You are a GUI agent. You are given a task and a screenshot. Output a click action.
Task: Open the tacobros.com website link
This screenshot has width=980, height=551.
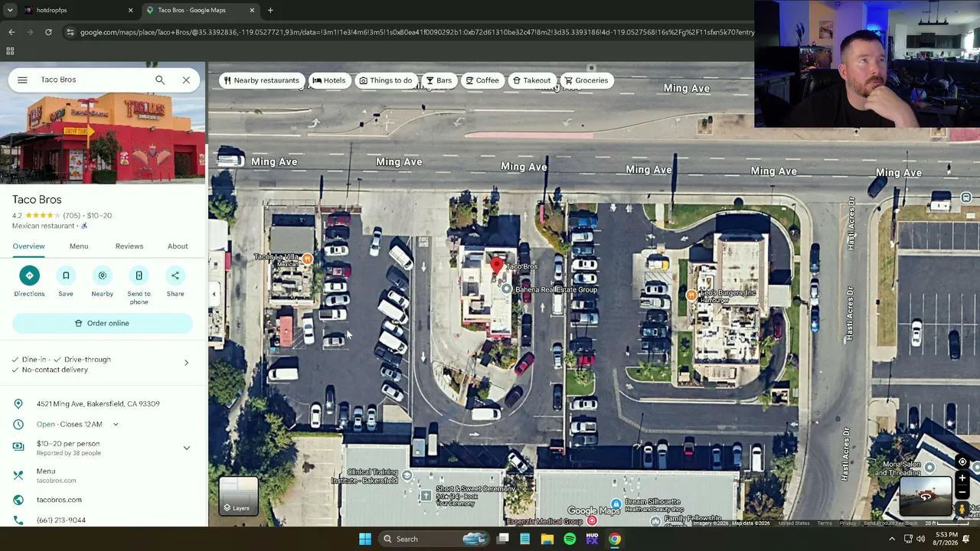(59, 500)
